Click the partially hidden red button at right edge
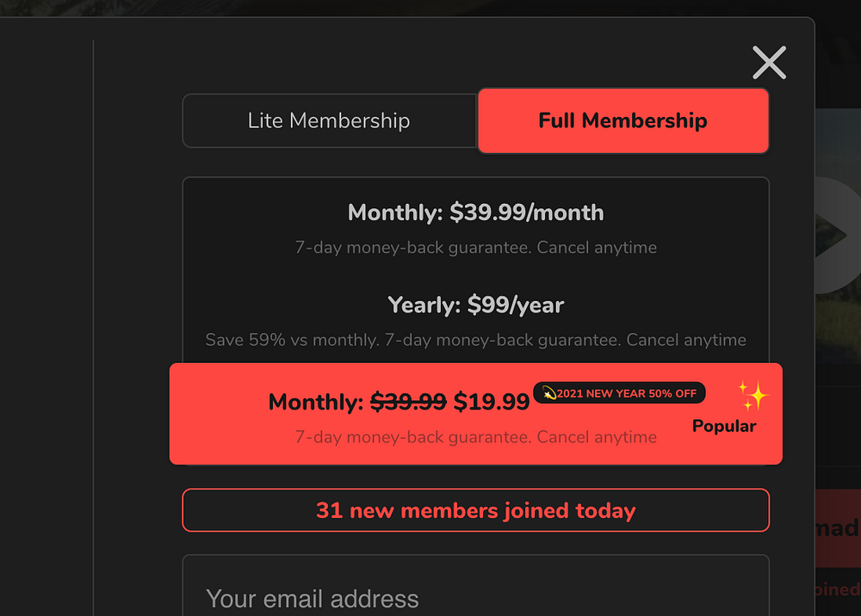This screenshot has width=861, height=616. (x=837, y=527)
